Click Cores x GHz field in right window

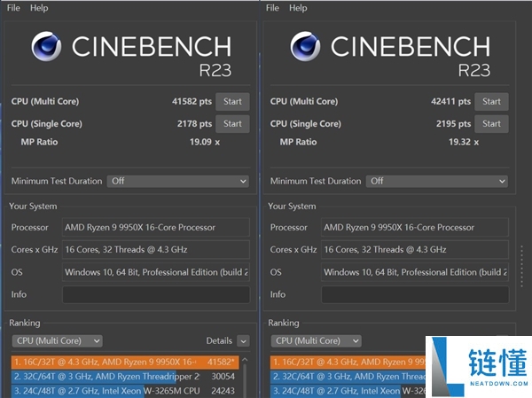pos(415,250)
